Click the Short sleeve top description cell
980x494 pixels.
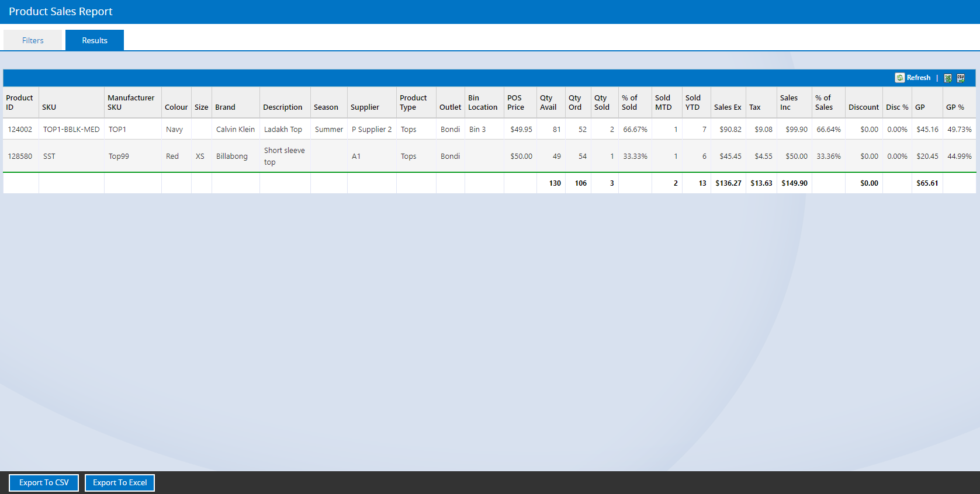point(285,156)
